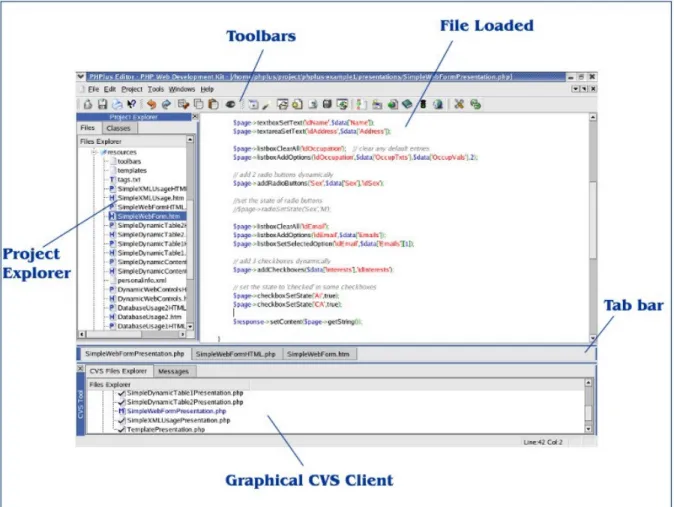Click the code editor scroll-up arrow
The width and height of the screenshot is (674, 507).
pos(593,117)
